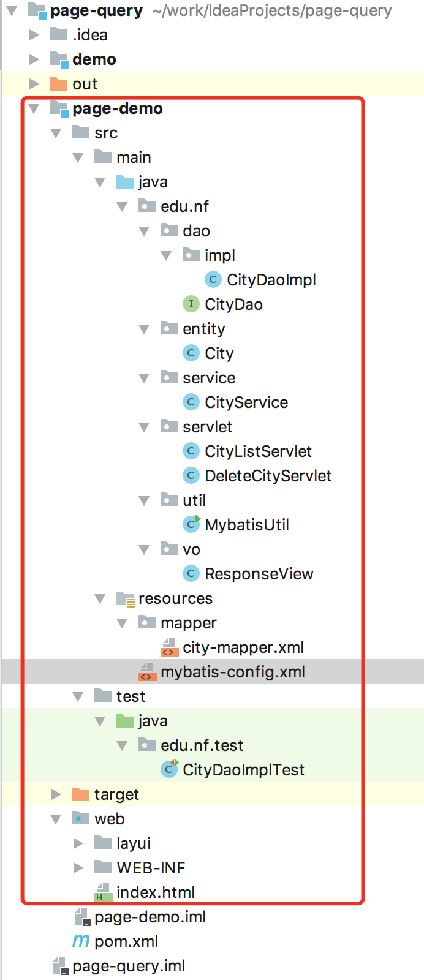
Task: Select the DeleteCityServlet class
Action: pos(268,476)
